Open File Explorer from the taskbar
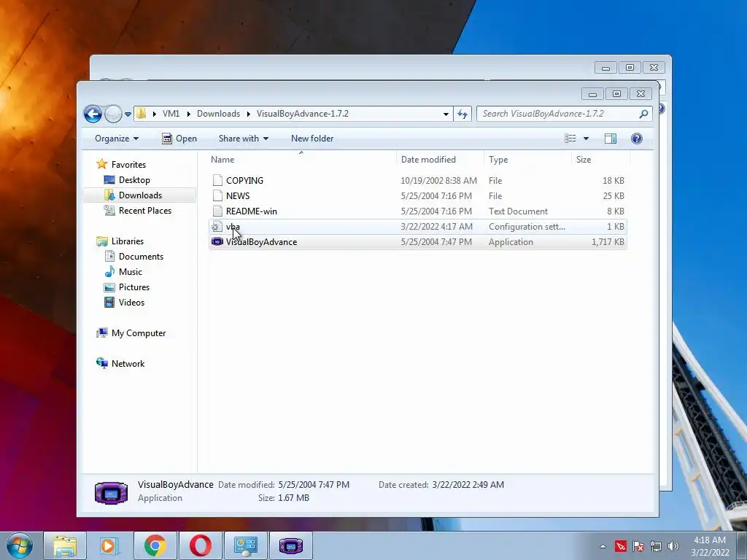747x560 pixels. point(65,545)
